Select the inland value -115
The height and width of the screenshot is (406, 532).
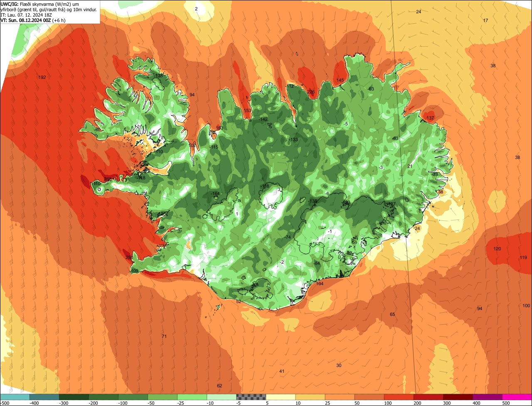[214, 147]
